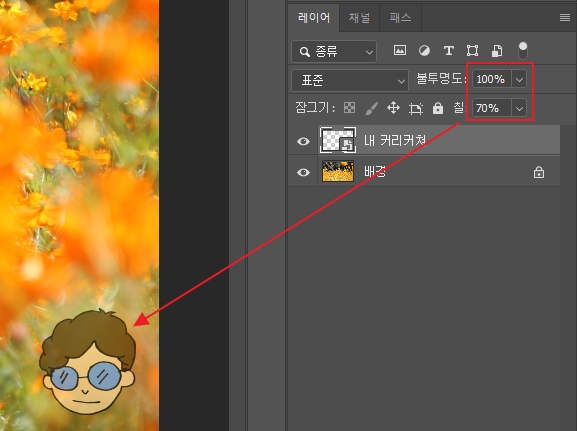577x431 pixels.
Task: Open the 표준 blend mode dropdown
Action: pyautogui.click(x=350, y=80)
